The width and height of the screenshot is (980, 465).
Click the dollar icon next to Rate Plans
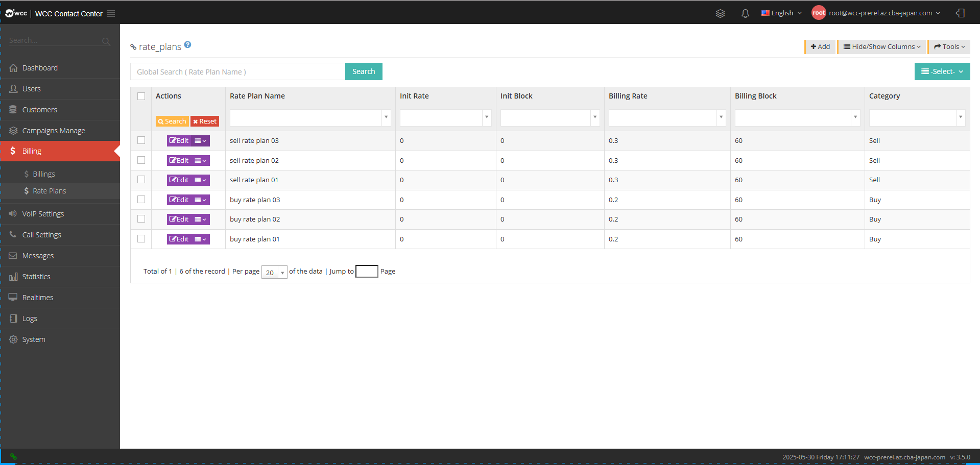(x=27, y=191)
